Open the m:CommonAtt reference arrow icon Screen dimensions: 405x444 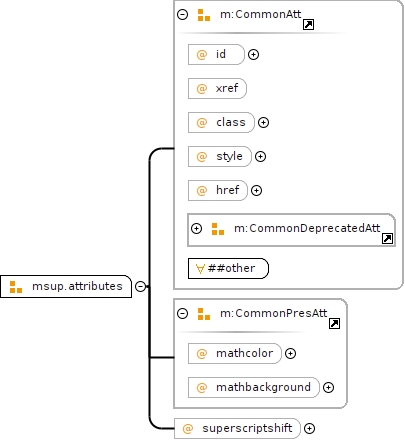(x=308, y=24)
